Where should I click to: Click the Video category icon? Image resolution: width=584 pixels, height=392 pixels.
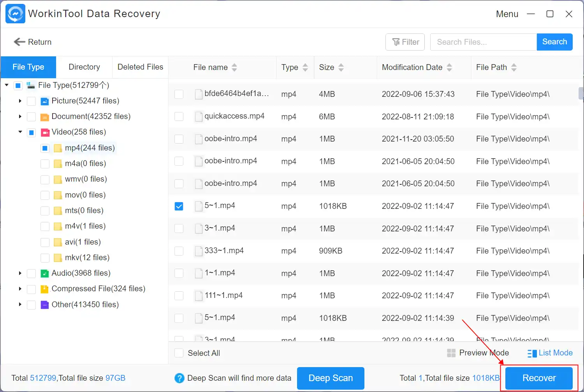click(x=45, y=132)
